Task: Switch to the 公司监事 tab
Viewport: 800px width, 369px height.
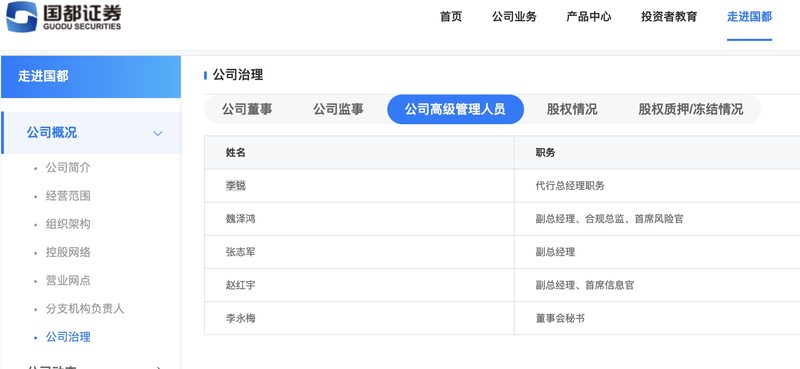Action: [338, 109]
